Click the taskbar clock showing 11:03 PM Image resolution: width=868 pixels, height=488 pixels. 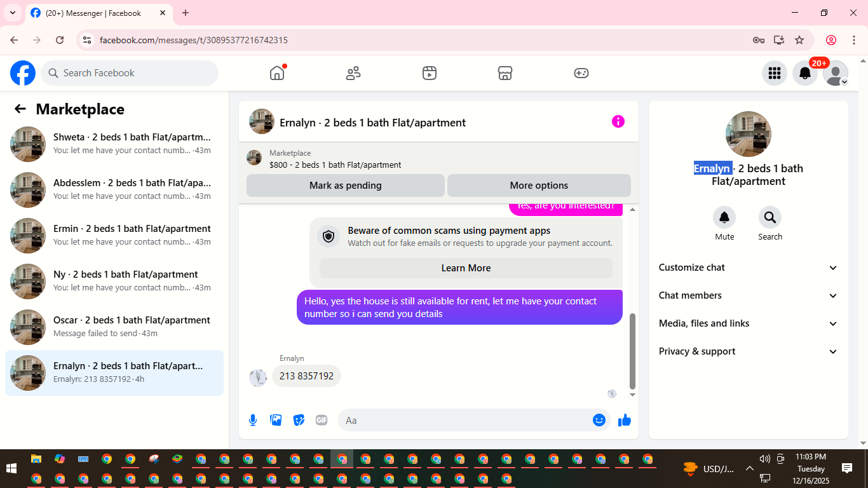pos(811,468)
